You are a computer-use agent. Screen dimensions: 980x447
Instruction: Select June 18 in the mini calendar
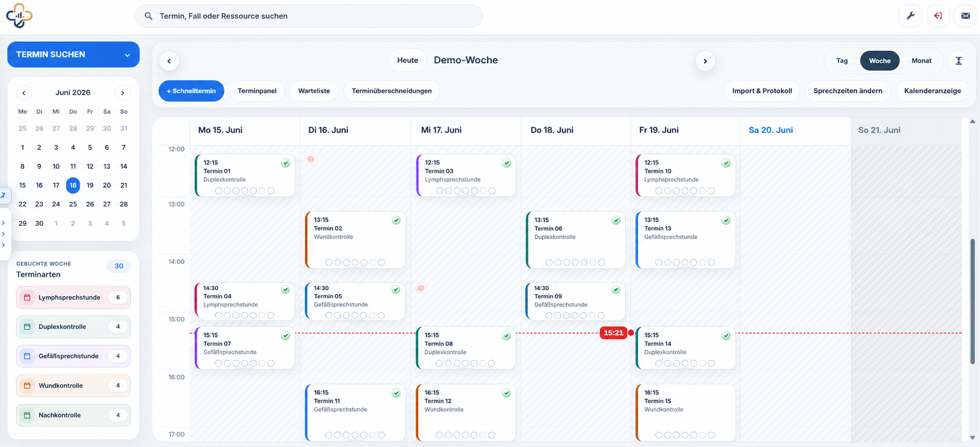tap(73, 185)
